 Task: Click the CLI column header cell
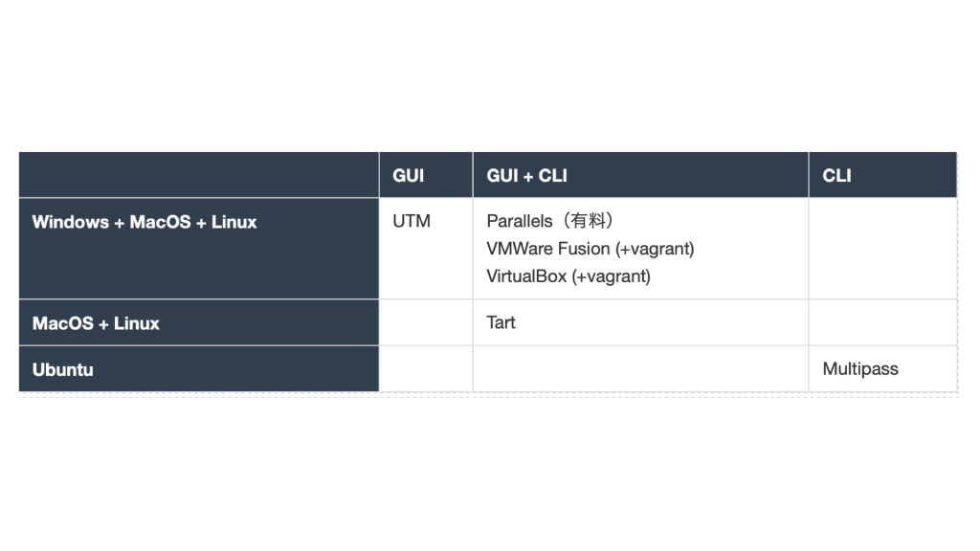click(837, 176)
